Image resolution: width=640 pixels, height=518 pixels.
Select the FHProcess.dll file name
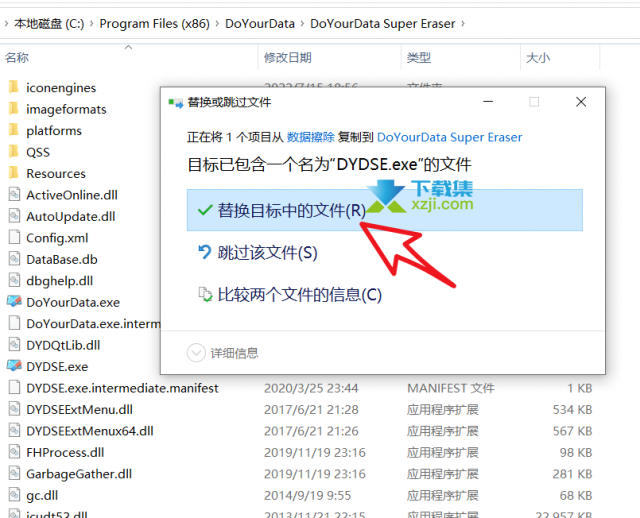tap(65, 452)
